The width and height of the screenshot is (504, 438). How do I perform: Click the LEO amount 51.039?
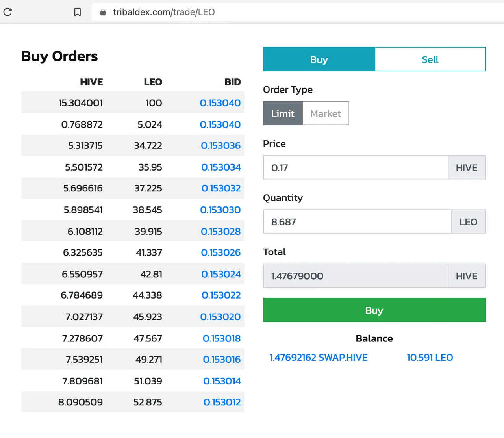pyautogui.click(x=148, y=381)
